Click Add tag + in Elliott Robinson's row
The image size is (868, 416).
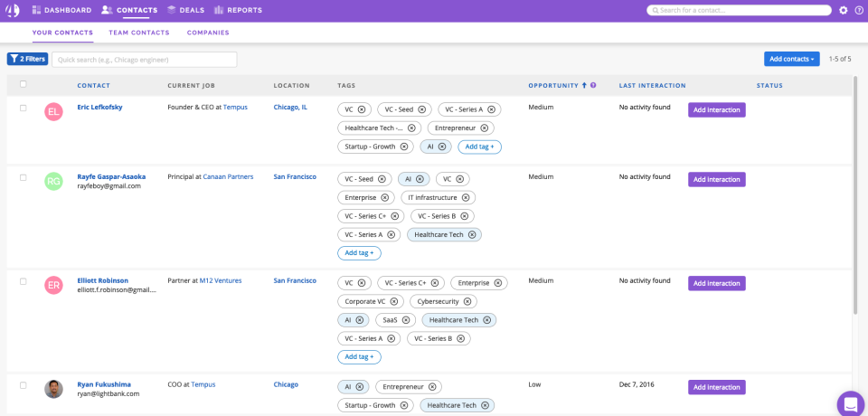tap(359, 356)
